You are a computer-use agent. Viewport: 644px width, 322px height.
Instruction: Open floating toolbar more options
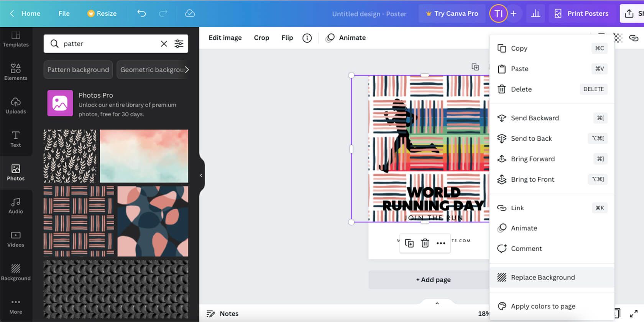[441, 243]
